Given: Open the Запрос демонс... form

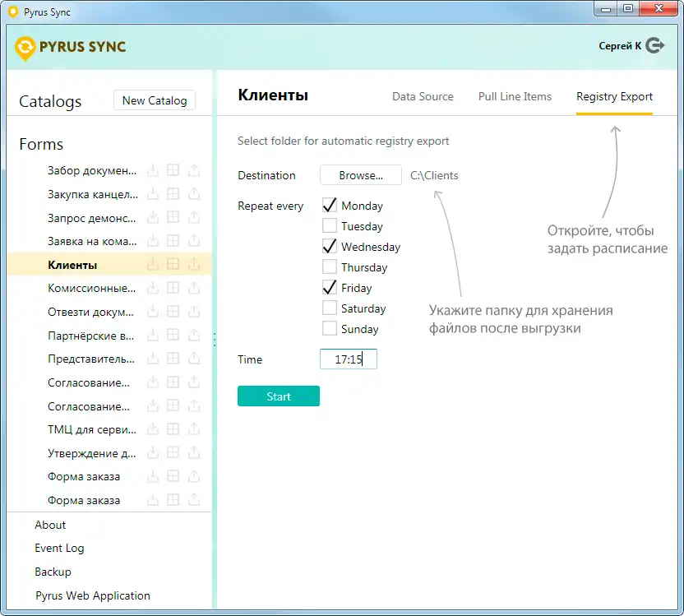Looking at the screenshot, I should coord(91,218).
